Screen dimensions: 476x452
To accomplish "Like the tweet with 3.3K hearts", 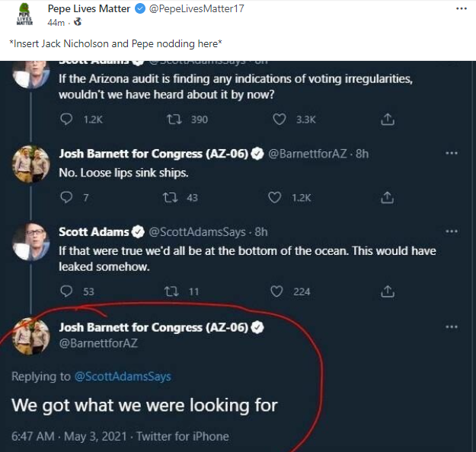I will click(x=278, y=119).
